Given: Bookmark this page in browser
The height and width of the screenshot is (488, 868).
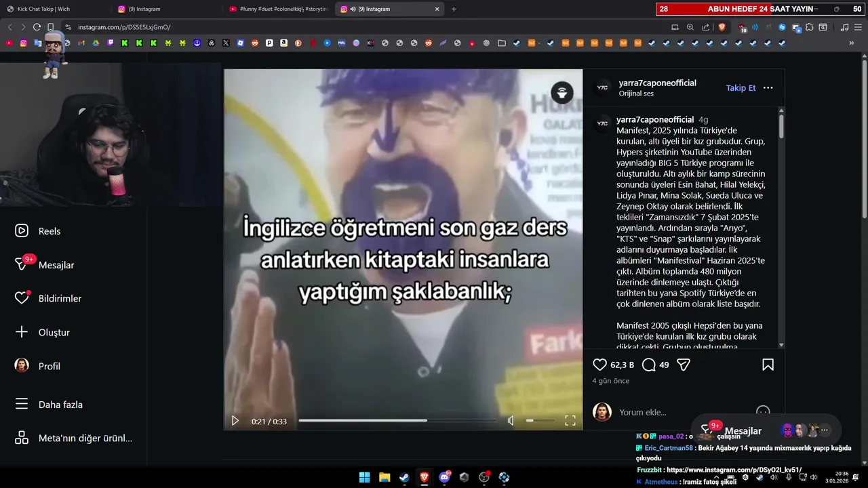Looking at the screenshot, I should point(51,27).
